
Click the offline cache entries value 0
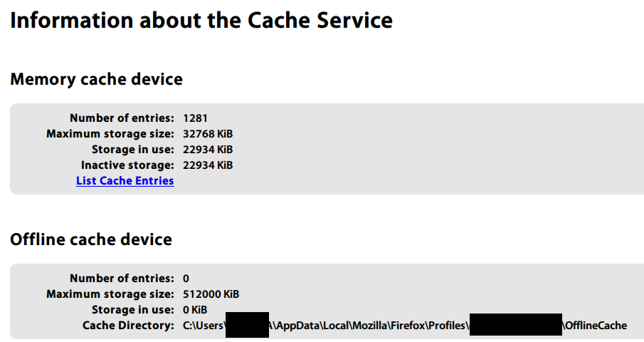(x=186, y=279)
